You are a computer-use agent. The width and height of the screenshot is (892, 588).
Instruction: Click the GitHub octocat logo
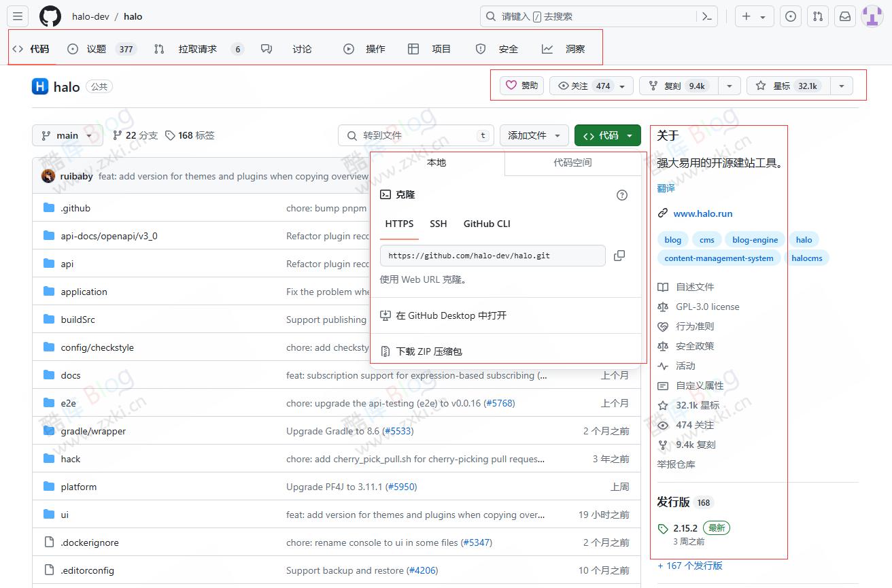click(50, 16)
